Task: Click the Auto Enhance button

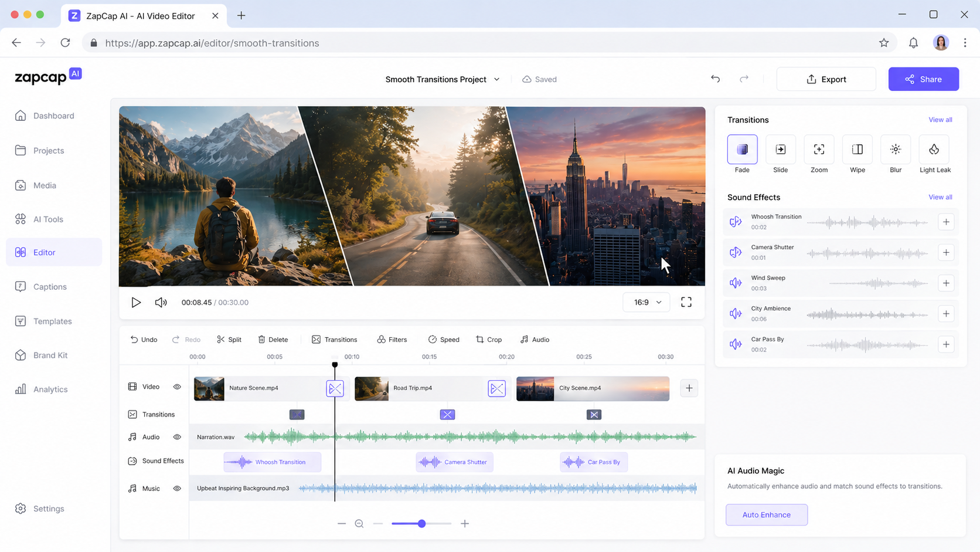Action: [x=767, y=514]
